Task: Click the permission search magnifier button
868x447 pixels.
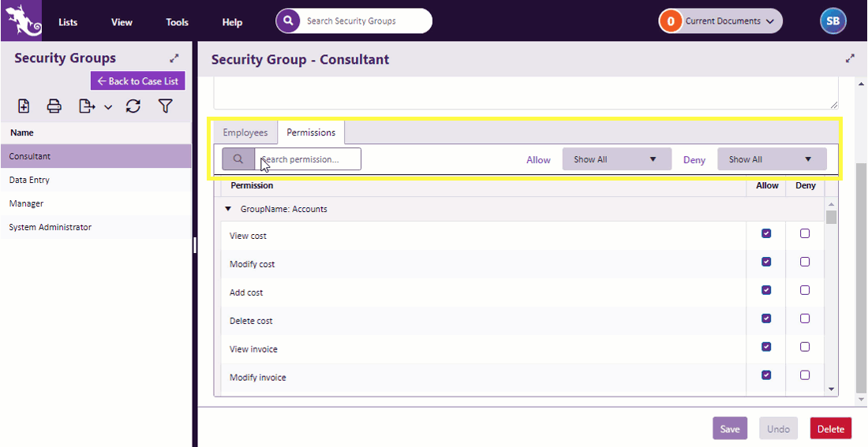Action: pos(238,159)
